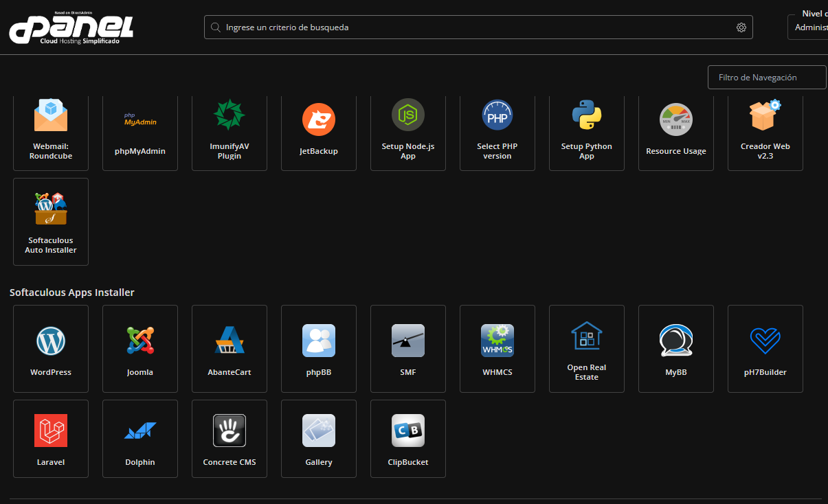Open the search options gear
The width and height of the screenshot is (828, 504).
coord(741,27)
